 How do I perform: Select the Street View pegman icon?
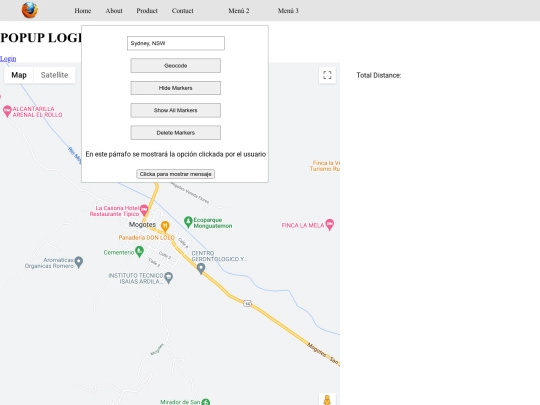coord(327,399)
